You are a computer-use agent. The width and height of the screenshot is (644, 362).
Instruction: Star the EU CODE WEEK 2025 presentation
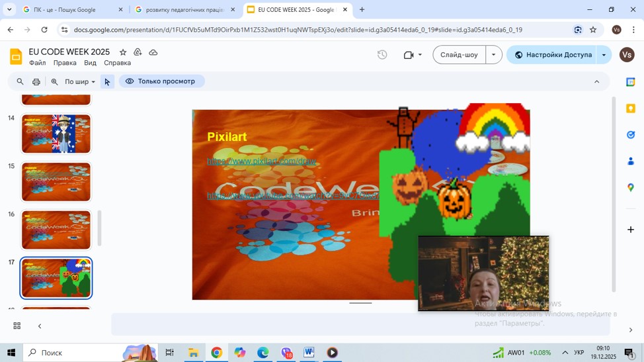point(123,52)
